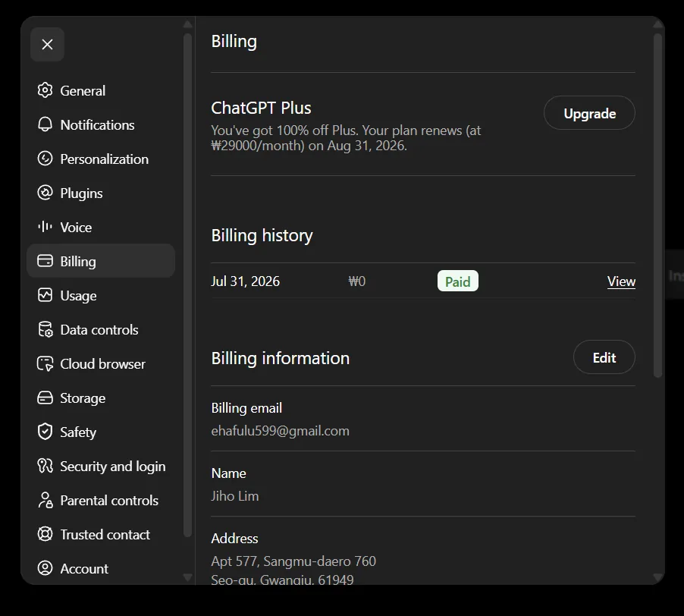The width and height of the screenshot is (684, 616).
Task: Click the sidebar scroll up arrow
Action: click(188, 24)
